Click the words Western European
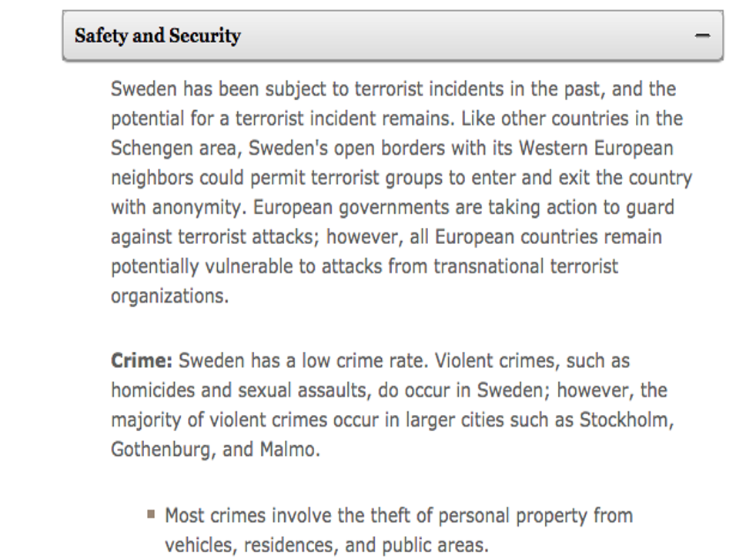756x559 pixels. point(595,149)
